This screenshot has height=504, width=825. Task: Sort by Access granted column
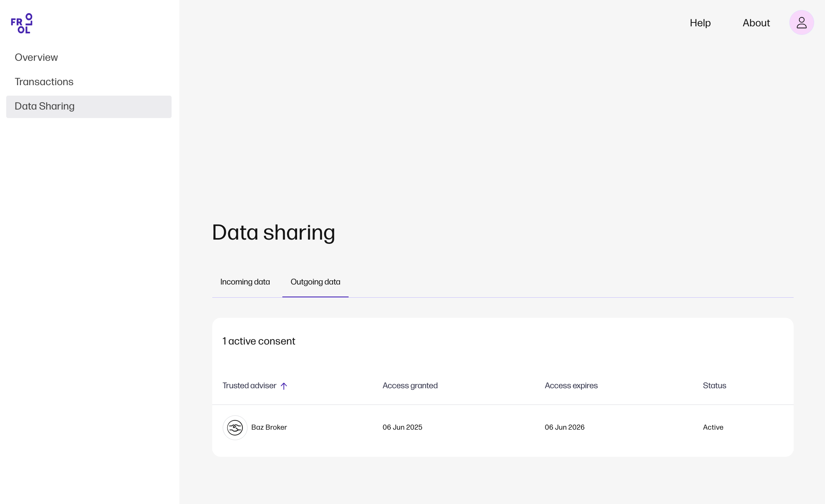[x=410, y=386]
